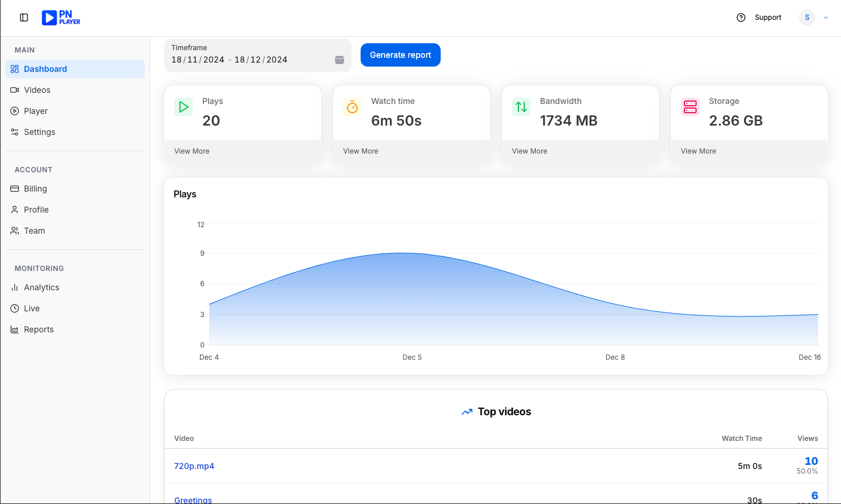Select the Live clock icon

(14, 308)
